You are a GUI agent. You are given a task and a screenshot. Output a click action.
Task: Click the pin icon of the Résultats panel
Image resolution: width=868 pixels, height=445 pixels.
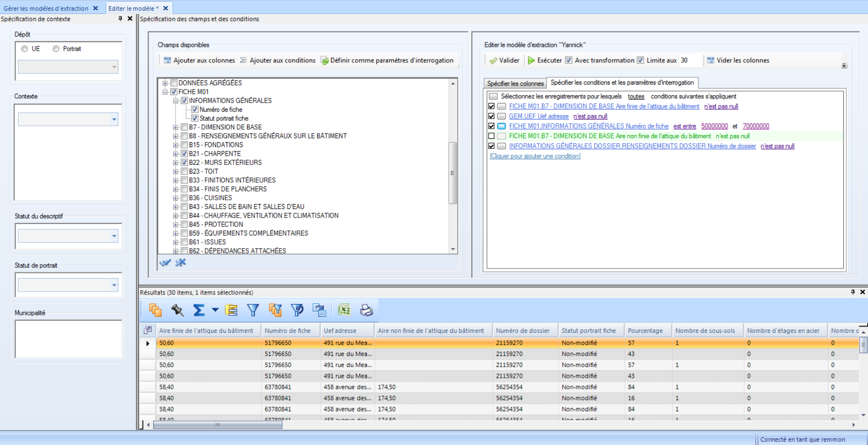[853, 292]
